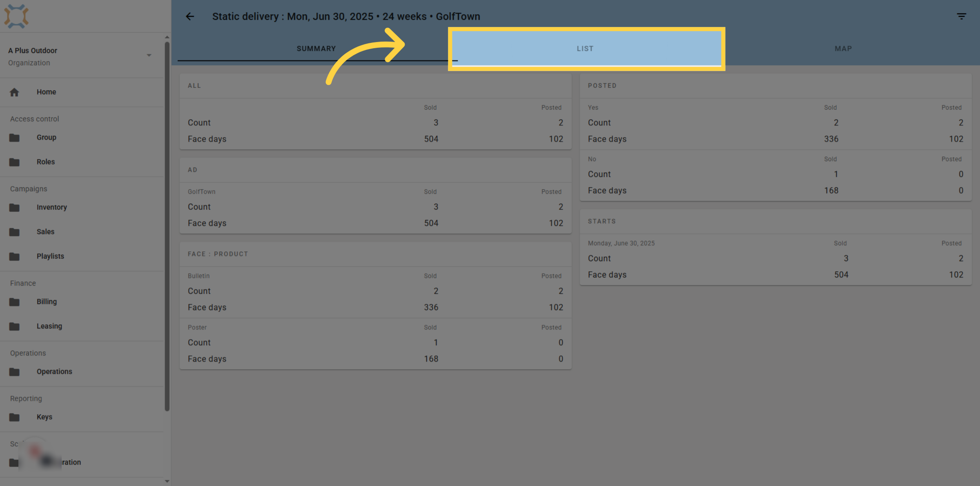Click the Campaigns section label
The width and height of the screenshot is (980, 486).
pos(29,189)
